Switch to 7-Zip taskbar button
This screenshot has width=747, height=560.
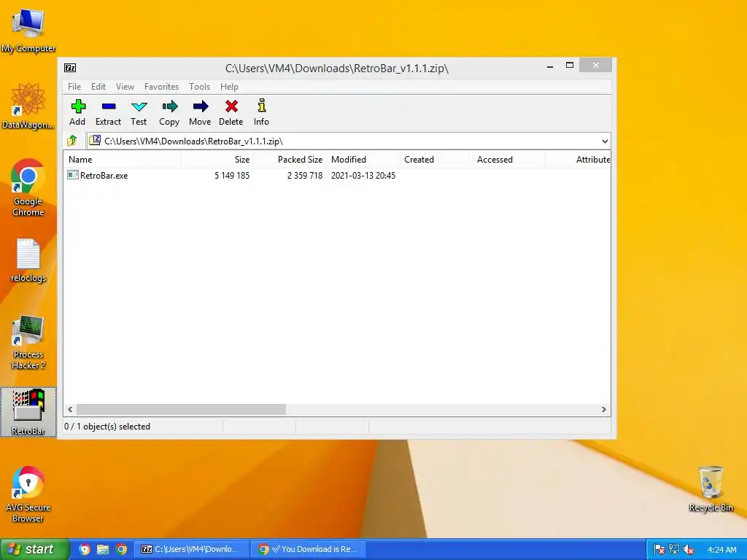[x=193, y=549]
